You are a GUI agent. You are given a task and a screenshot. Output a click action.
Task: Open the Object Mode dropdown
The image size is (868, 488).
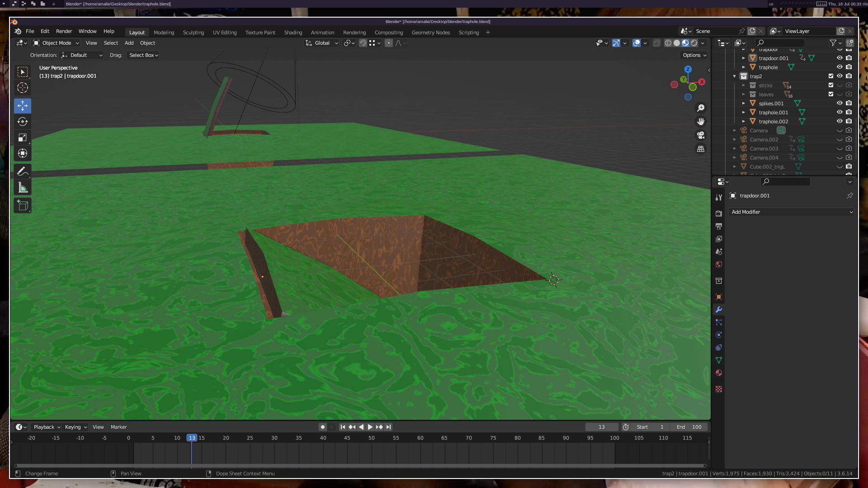[56, 43]
